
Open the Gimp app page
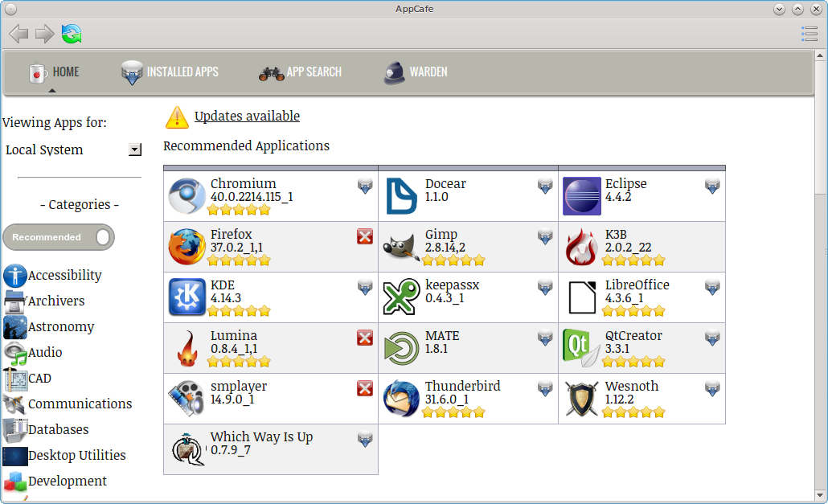point(441,235)
